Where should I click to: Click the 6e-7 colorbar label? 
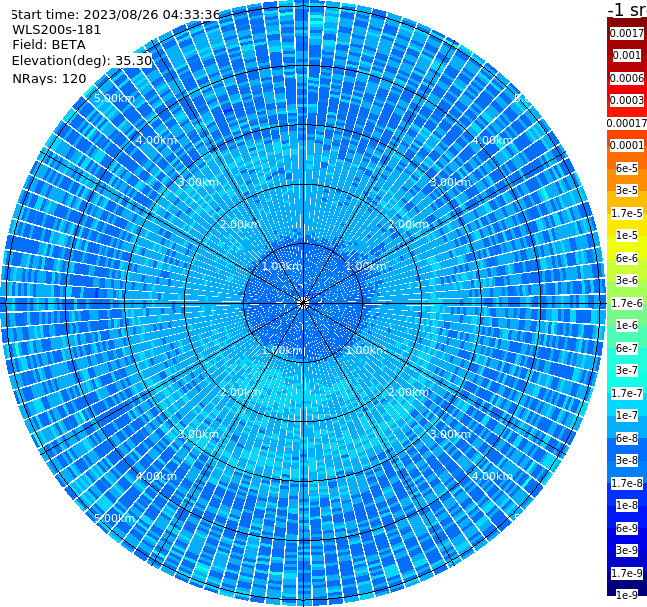coord(627,348)
